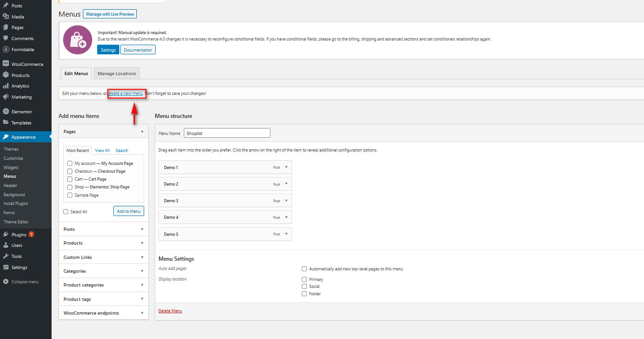Click the Settings sliders icon in sidebar

(6, 267)
